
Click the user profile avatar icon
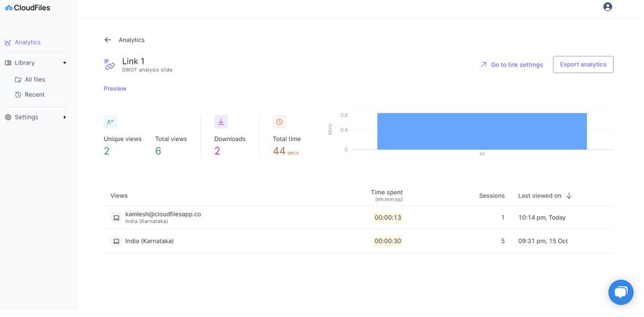click(x=607, y=7)
